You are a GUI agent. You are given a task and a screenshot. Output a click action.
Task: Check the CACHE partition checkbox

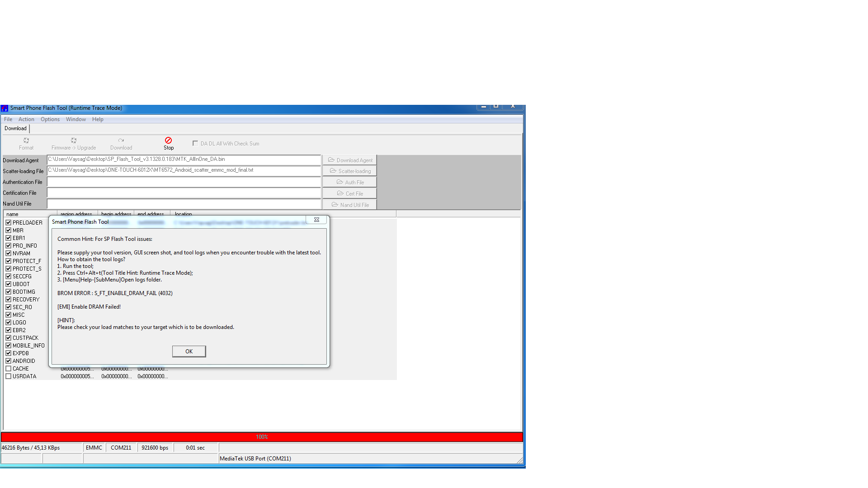[x=9, y=369]
